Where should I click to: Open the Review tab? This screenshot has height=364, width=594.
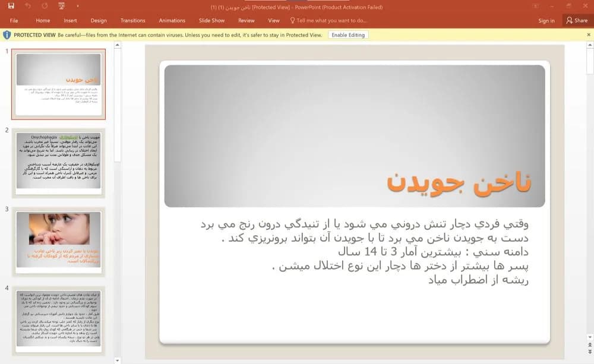(x=247, y=20)
